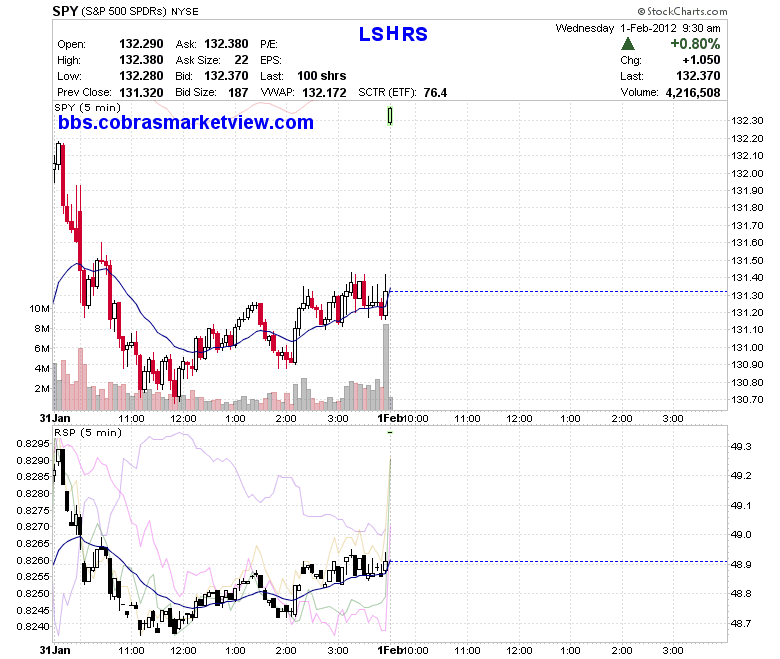Click the Bid Size value 187
This screenshot has height=659, width=780.
tap(238, 93)
